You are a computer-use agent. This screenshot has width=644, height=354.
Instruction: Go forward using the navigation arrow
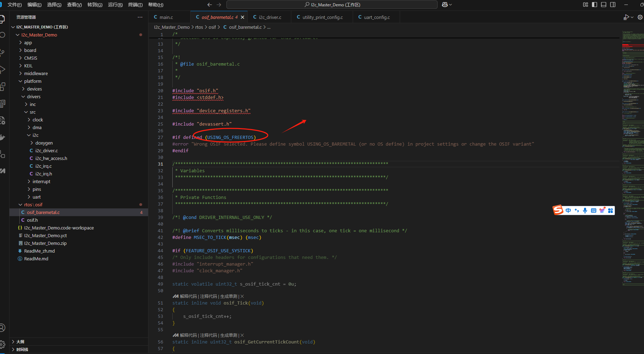point(219,5)
